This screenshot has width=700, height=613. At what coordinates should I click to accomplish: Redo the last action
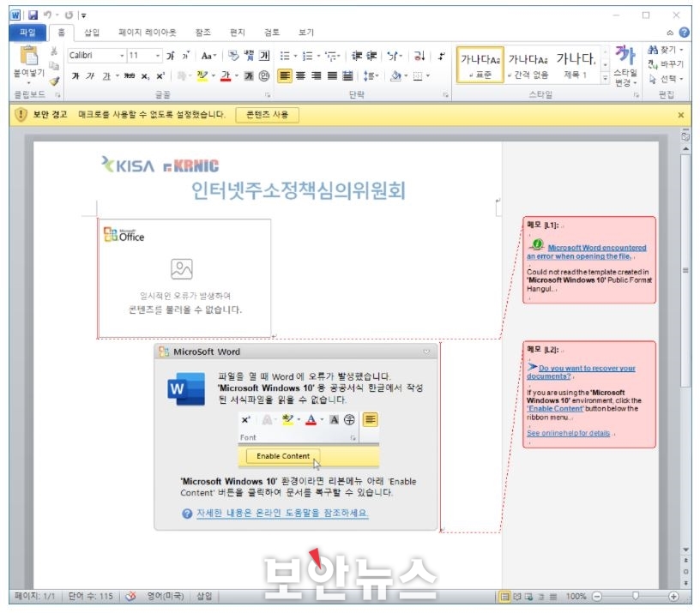(x=69, y=15)
